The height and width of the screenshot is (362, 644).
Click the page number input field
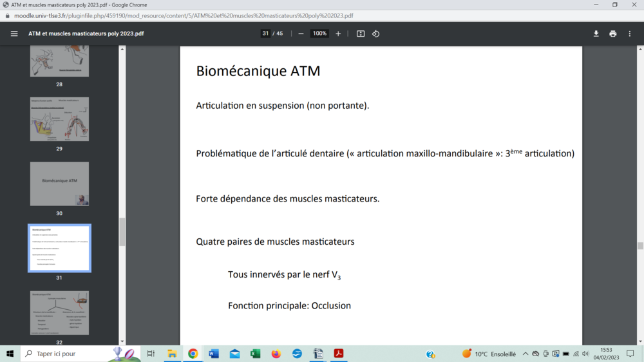coord(265,33)
